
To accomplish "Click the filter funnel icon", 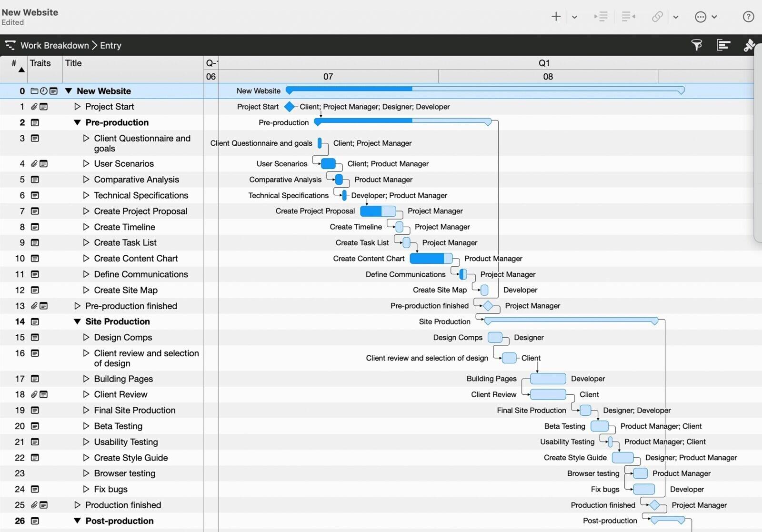I will click(697, 45).
